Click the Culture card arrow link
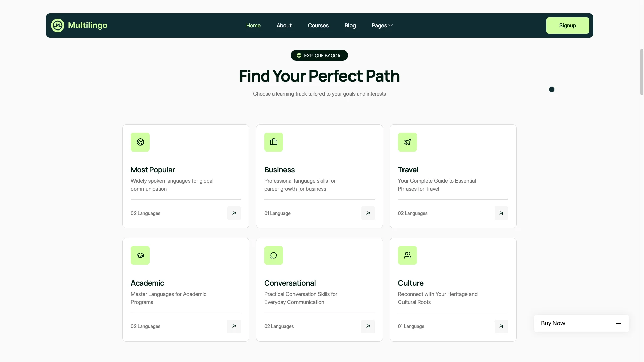Image resolution: width=644 pixels, height=362 pixels. [501, 326]
